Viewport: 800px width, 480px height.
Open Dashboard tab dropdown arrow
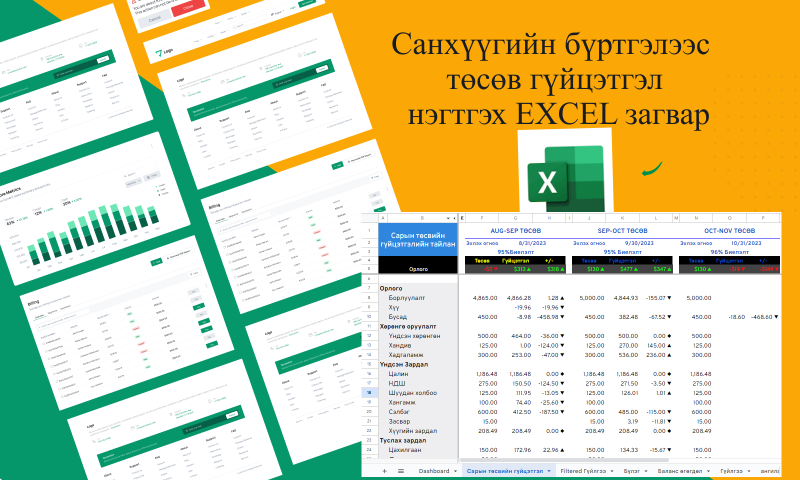(455, 471)
